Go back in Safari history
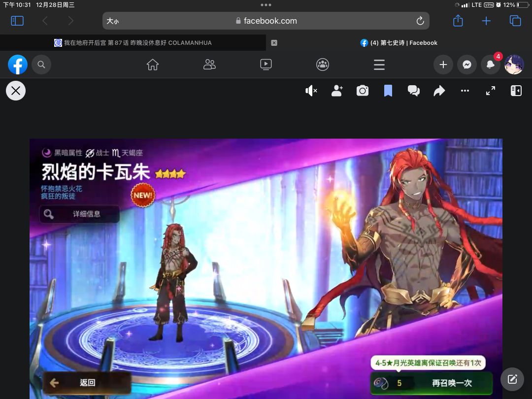The image size is (532, 399). [45, 21]
